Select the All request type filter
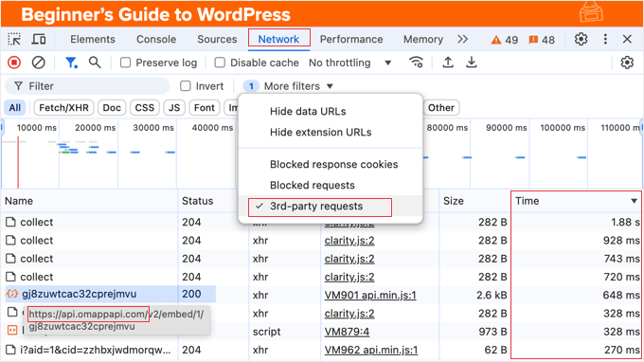 [15, 108]
